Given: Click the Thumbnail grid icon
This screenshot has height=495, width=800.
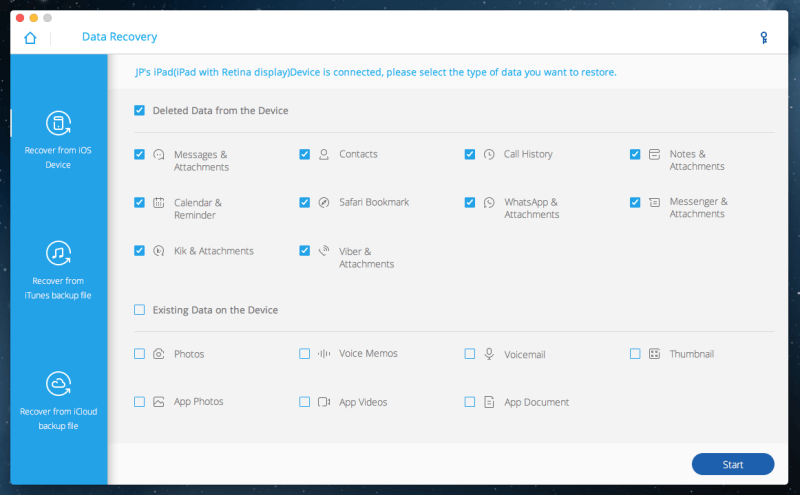Looking at the screenshot, I should tap(654, 354).
